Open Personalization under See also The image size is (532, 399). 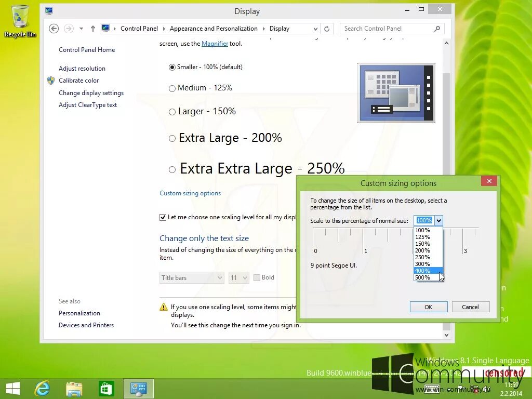[x=79, y=313]
